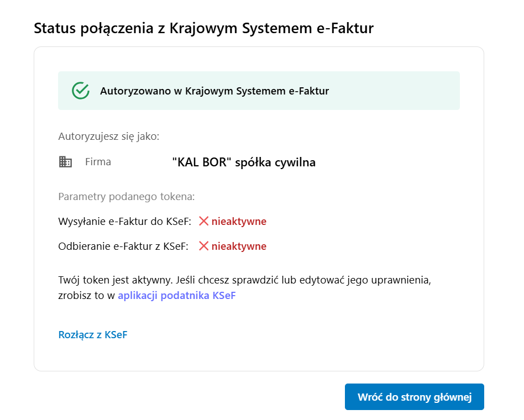Click the Parametry podanego tokena label
The width and height of the screenshot is (524, 420).
pos(126,196)
